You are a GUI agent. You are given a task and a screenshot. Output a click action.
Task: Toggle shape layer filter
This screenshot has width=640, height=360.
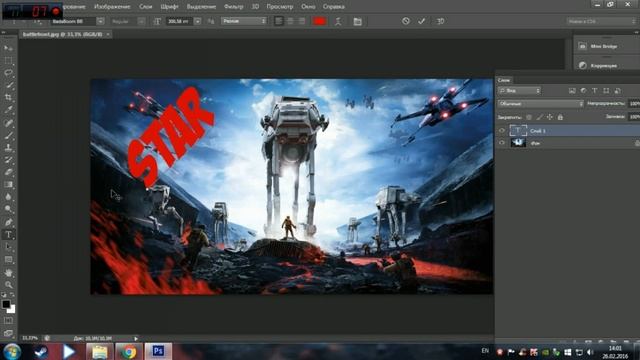[x=606, y=91]
